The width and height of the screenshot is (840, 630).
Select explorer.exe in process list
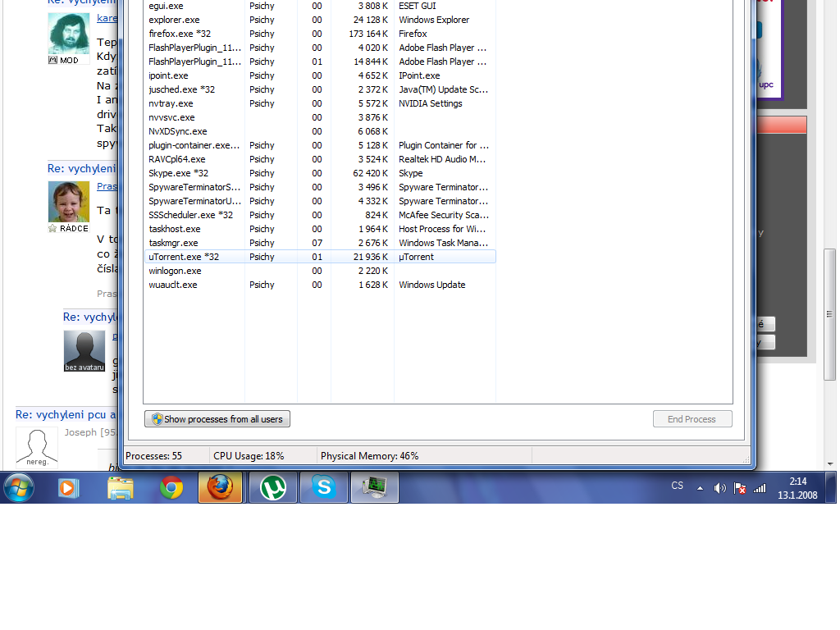pyautogui.click(x=320, y=20)
